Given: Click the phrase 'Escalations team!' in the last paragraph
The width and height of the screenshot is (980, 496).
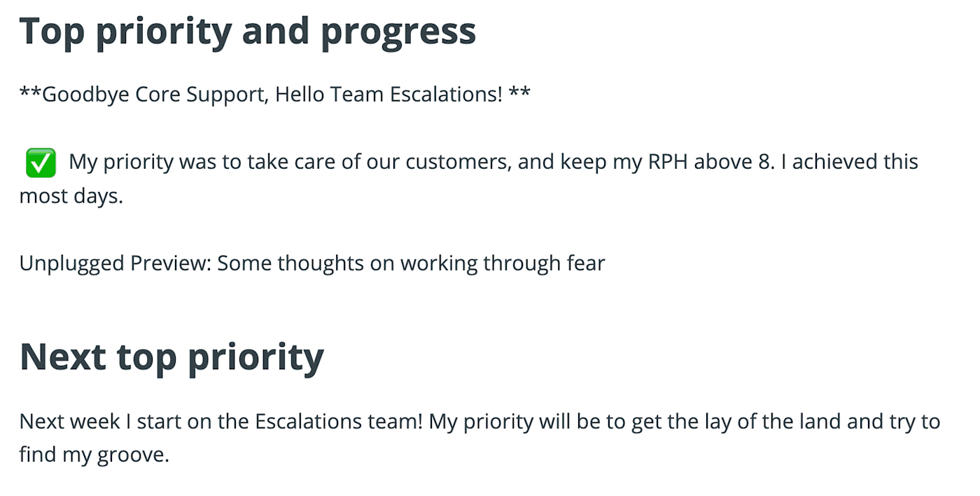Looking at the screenshot, I should [x=338, y=422].
